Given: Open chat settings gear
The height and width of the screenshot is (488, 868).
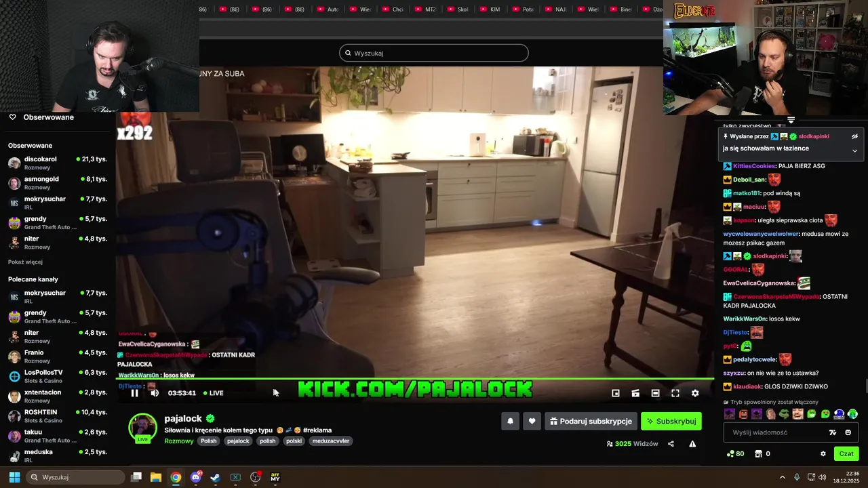Looking at the screenshot, I should tap(823, 453).
